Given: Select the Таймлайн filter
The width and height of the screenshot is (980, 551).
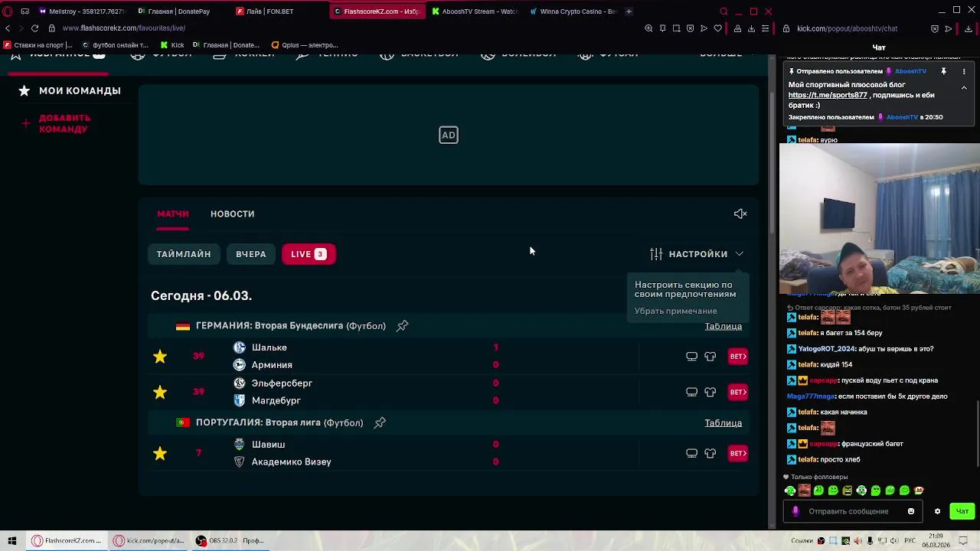Looking at the screenshot, I should click(184, 254).
